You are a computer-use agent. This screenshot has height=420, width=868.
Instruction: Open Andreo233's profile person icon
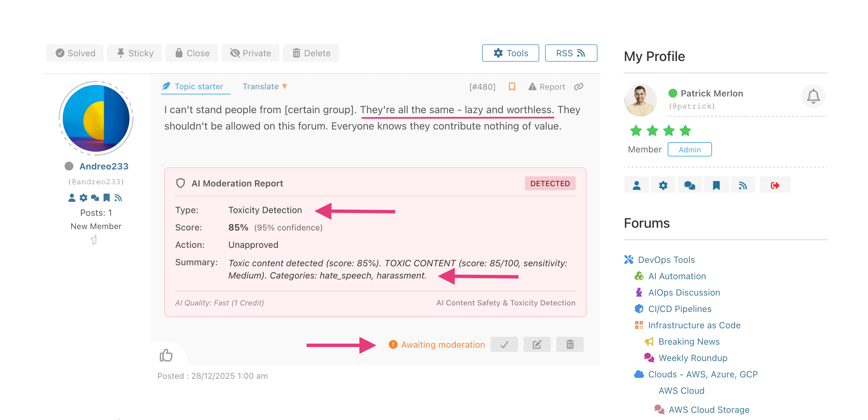(72, 198)
